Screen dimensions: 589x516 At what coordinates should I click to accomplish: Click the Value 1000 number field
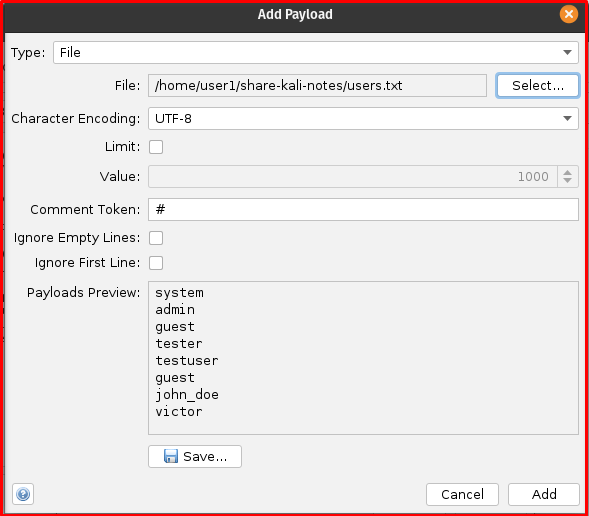(353, 177)
